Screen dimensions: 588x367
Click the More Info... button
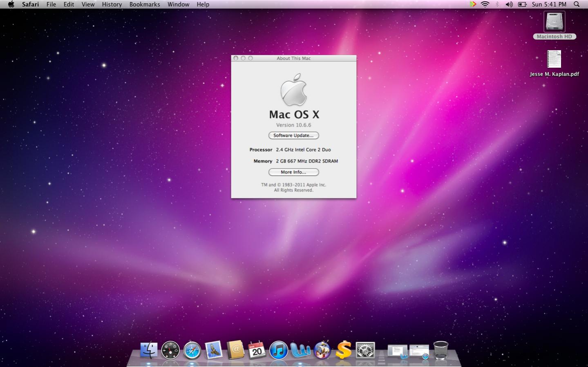click(x=293, y=172)
